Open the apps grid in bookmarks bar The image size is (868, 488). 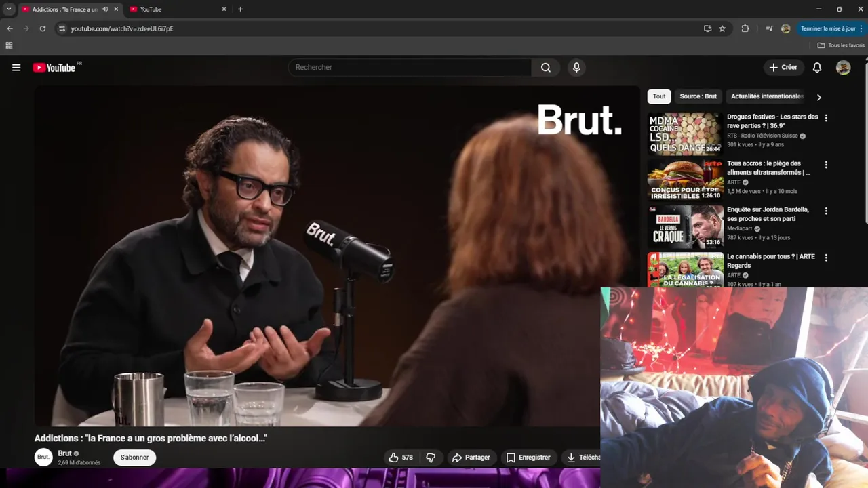[9, 45]
